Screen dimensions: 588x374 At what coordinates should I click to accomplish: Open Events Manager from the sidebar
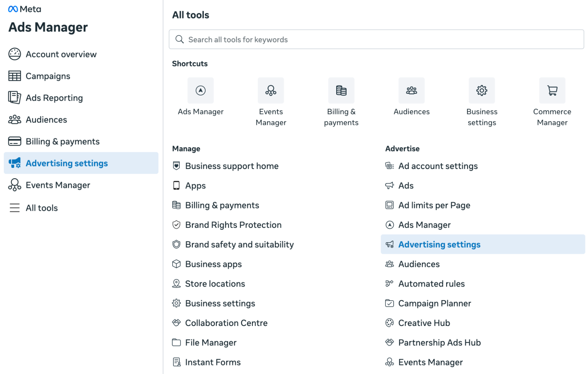(58, 185)
